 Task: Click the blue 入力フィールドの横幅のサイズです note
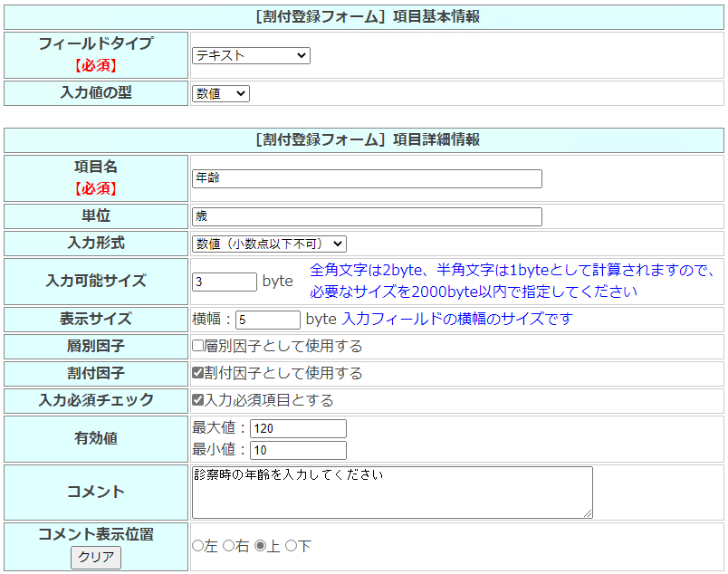[x=457, y=320]
